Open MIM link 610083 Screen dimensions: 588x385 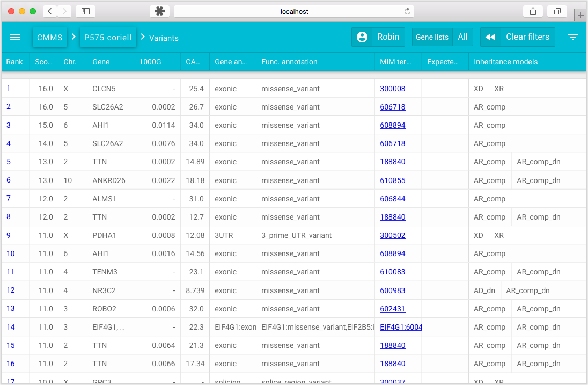[x=393, y=272]
